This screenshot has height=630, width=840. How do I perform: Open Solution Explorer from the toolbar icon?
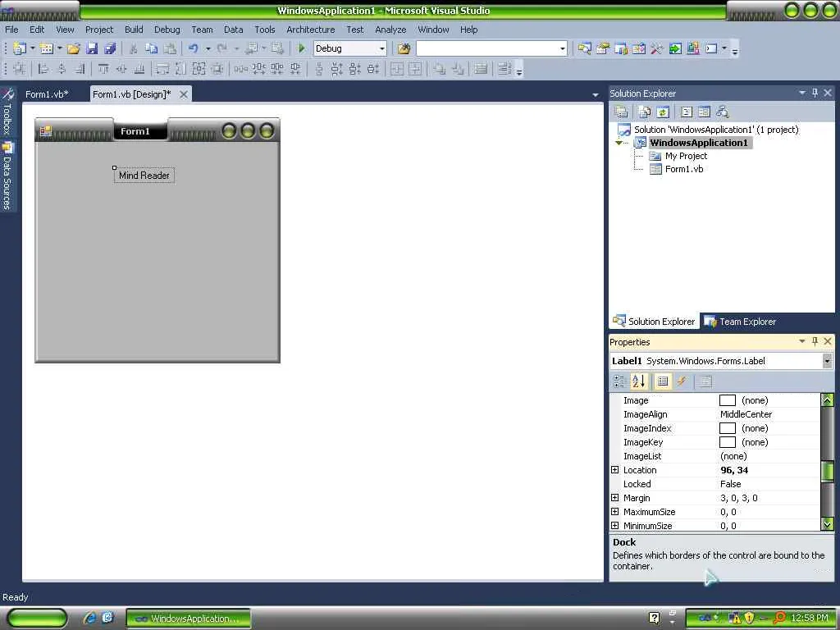click(x=584, y=48)
